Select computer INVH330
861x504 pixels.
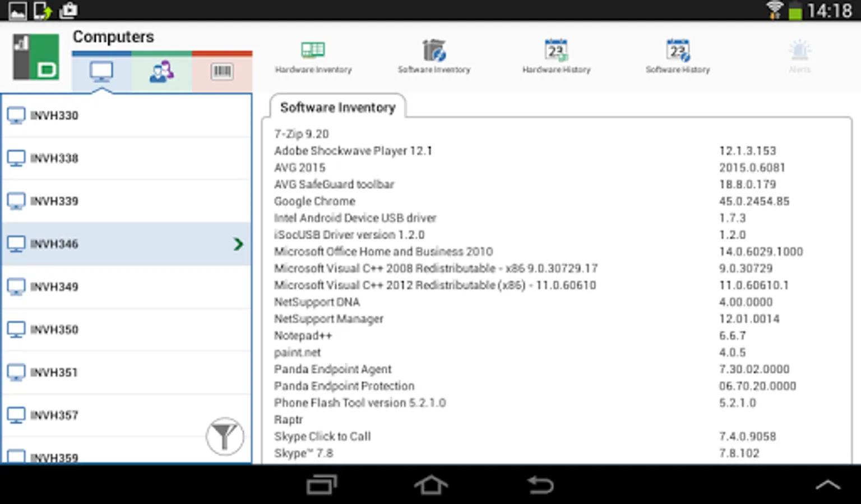(x=127, y=115)
